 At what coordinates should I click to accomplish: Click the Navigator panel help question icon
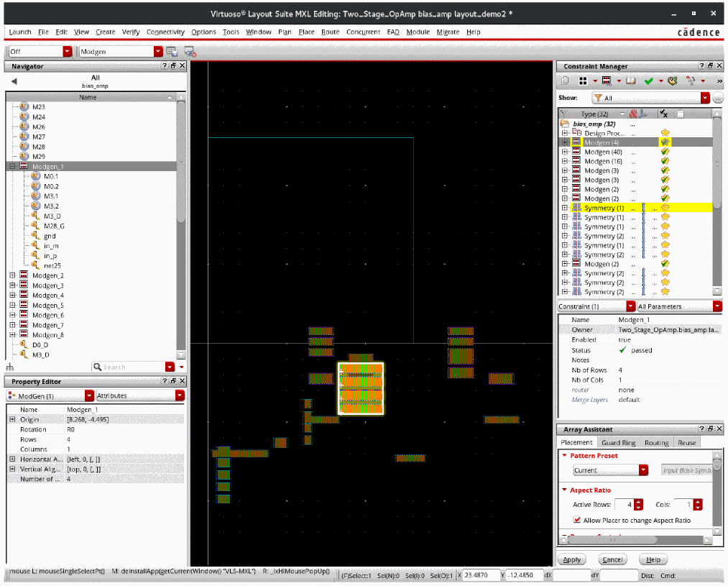click(x=165, y=66)
